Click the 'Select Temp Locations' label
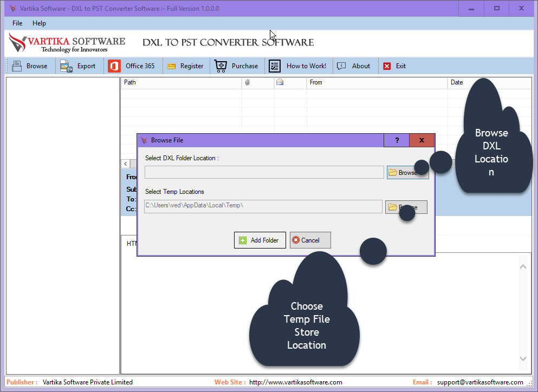 point(174,192)
